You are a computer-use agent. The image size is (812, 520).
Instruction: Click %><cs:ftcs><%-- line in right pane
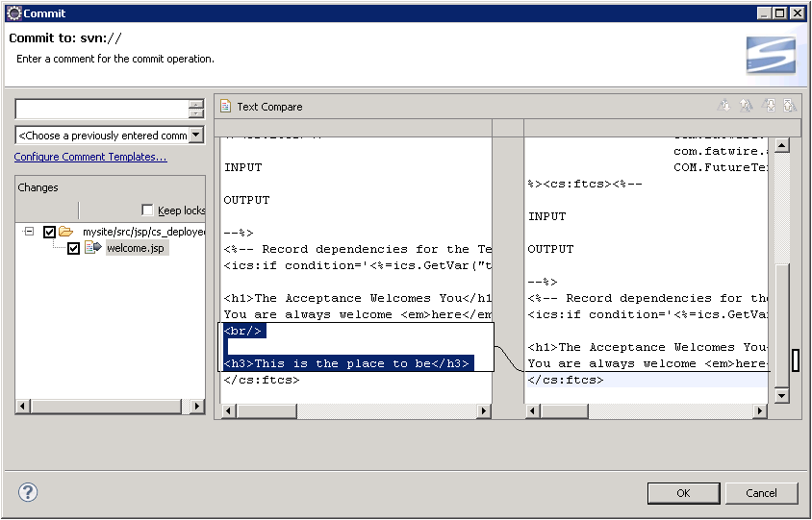coord(585,184)
